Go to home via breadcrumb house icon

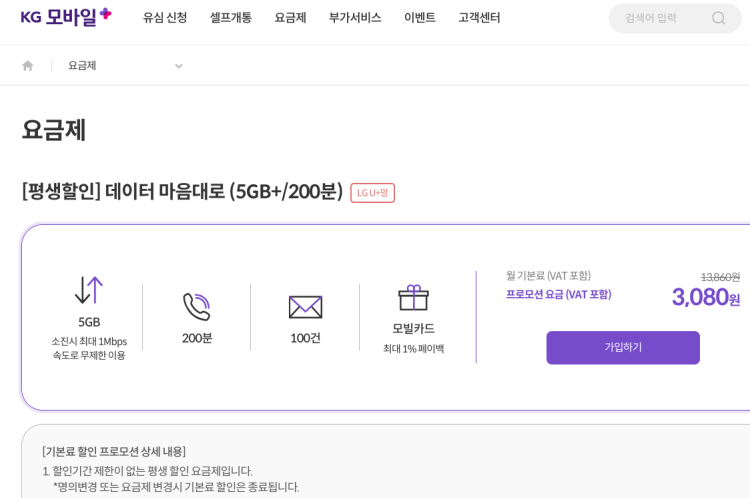tap(28, 66)
